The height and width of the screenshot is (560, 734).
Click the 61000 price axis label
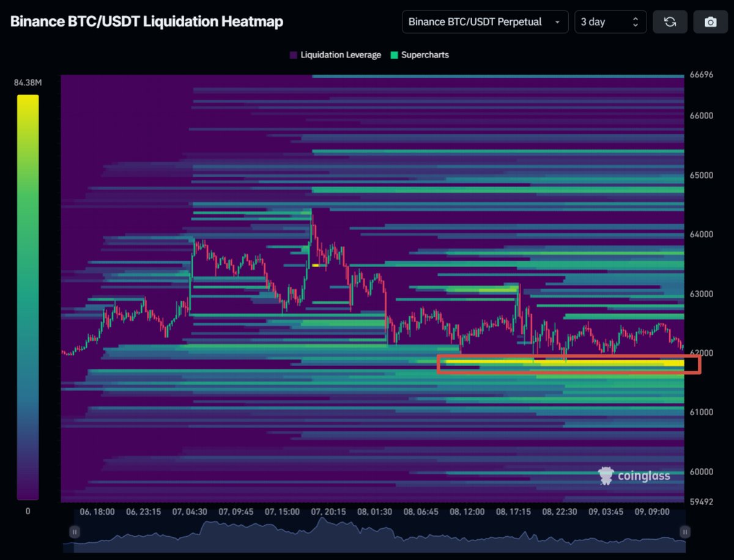coord(702,413)
